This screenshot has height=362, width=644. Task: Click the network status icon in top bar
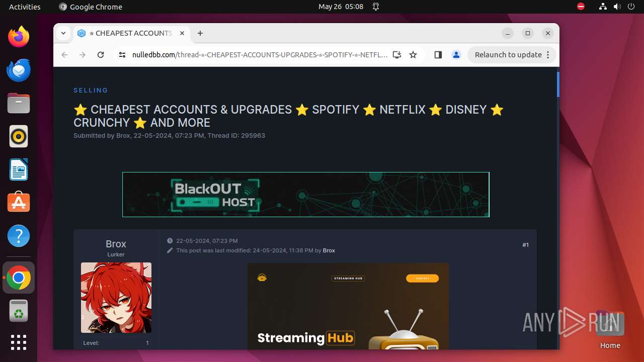[603, 7]
